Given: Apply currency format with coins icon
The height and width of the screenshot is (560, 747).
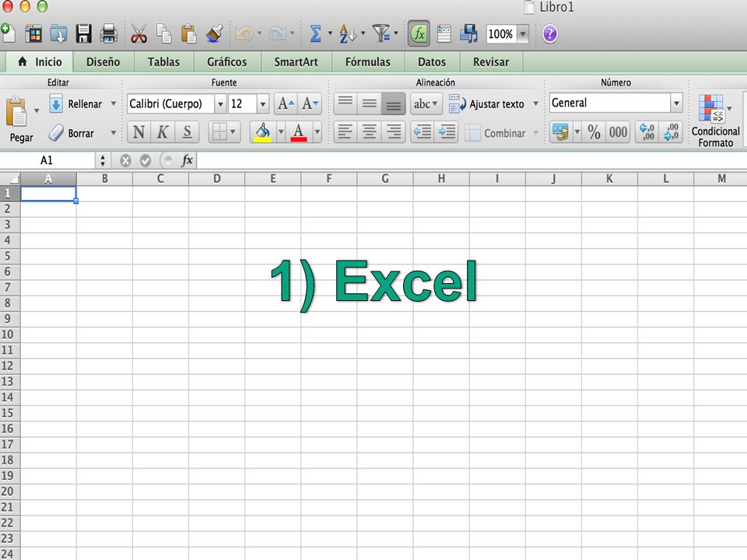Looking at the screenshot, I should [561, 132].
